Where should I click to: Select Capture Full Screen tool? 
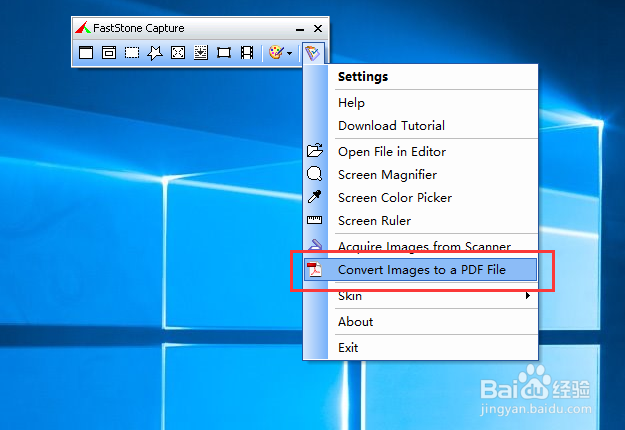178,53
